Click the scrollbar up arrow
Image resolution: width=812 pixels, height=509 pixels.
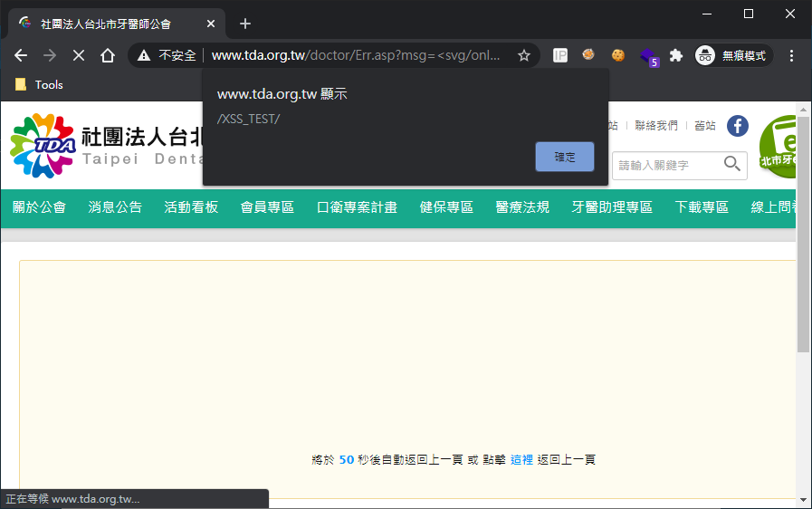803,110
